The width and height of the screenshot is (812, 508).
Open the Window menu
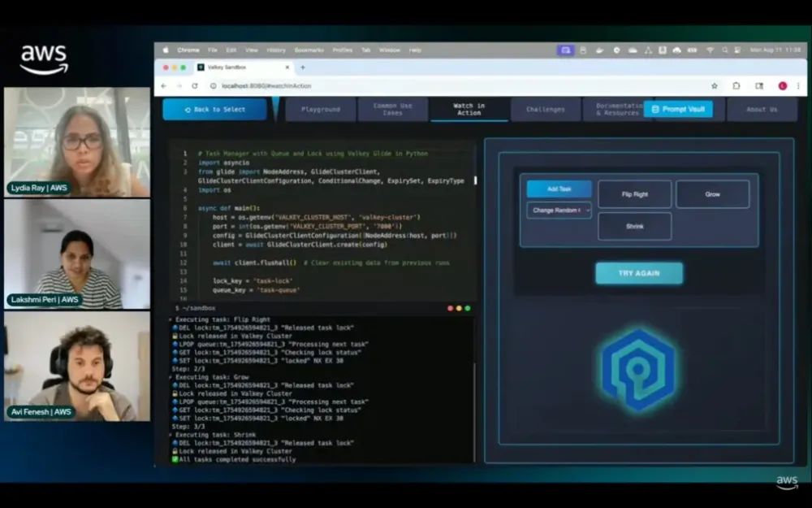tap(390, 50)
